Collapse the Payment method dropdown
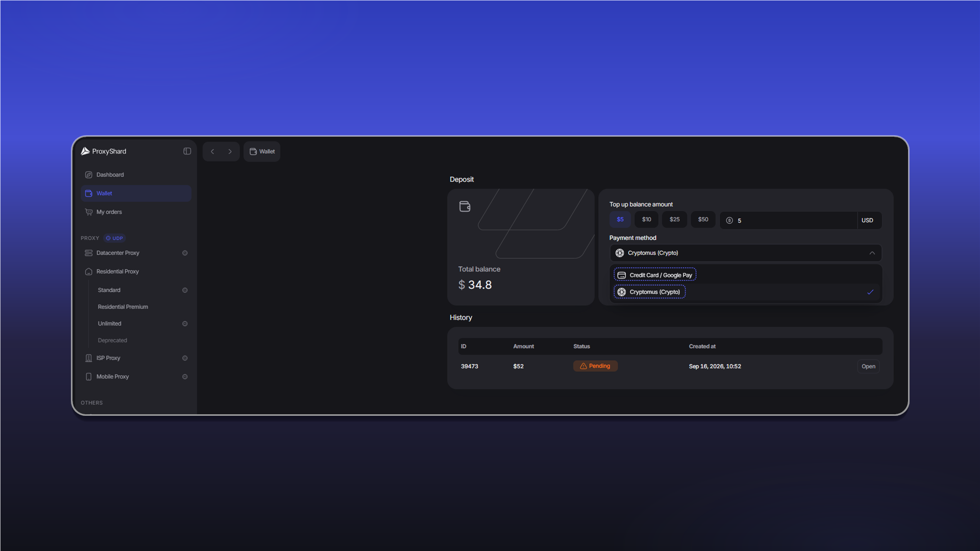Screen dimensions: 980x551 click(746, 253)
